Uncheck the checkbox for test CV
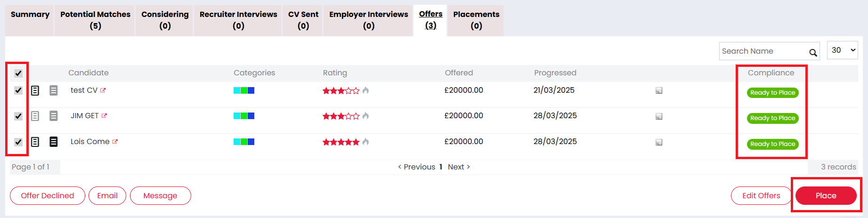The image size is (868, 218). pos(18,90)
